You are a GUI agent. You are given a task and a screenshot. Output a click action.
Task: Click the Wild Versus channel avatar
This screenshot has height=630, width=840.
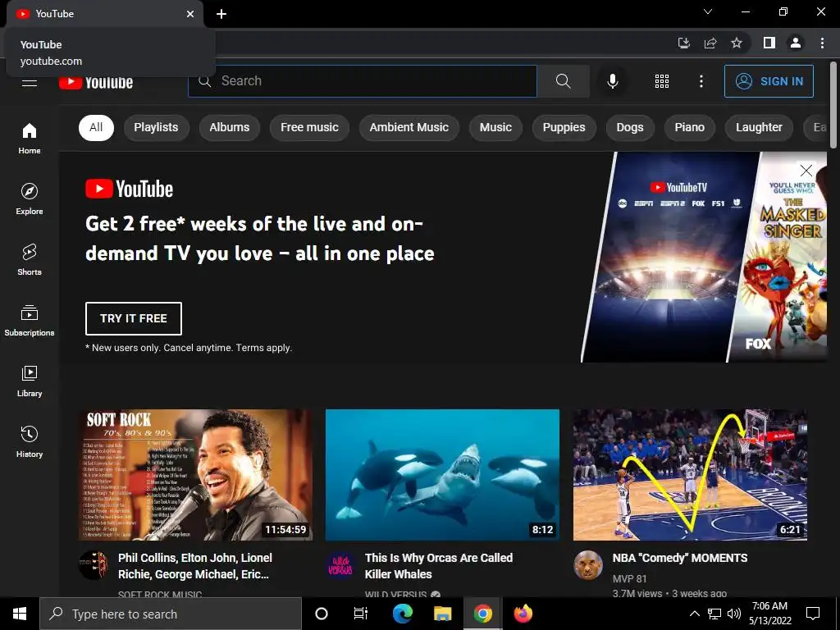[340, 564]
